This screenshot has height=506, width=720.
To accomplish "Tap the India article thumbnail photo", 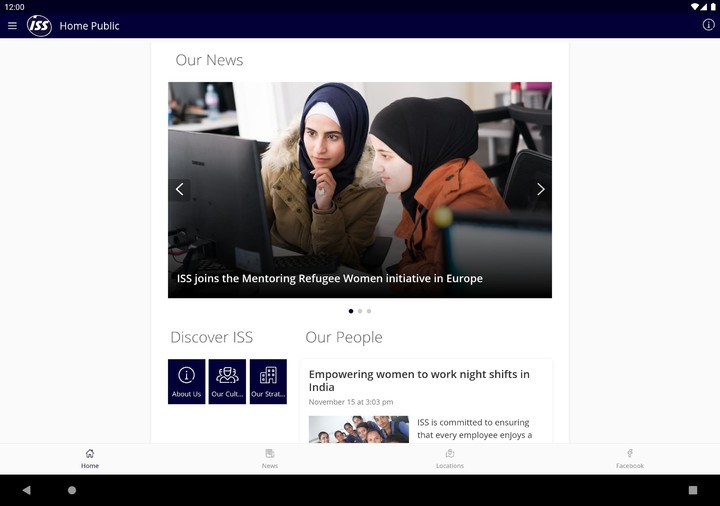I will 358,429.
